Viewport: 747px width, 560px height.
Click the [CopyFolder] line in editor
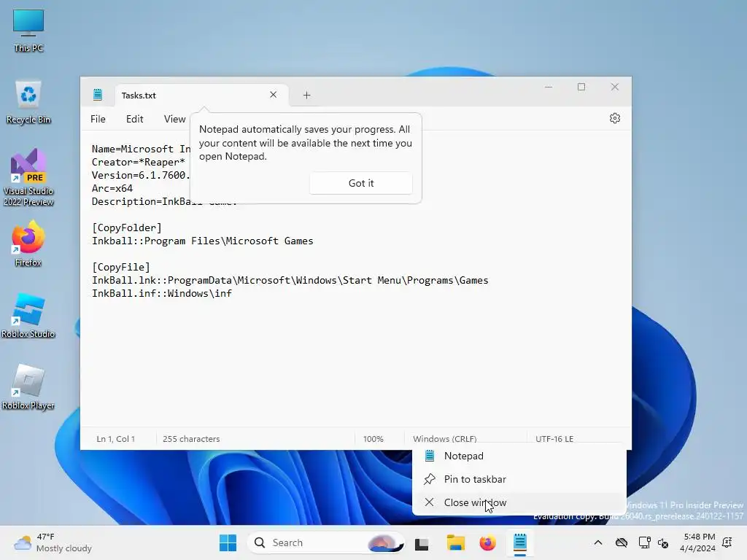[x=127, y=227]
